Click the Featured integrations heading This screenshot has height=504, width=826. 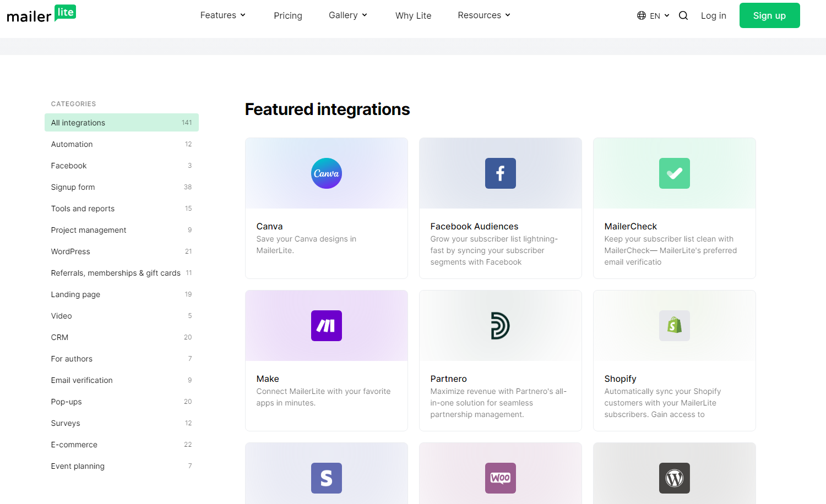tap(327, 109)
